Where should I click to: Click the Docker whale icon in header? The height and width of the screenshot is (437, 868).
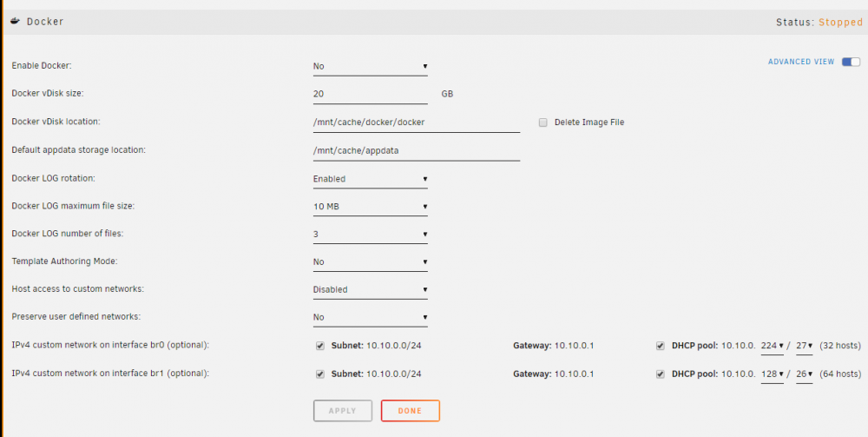point(16,22)
